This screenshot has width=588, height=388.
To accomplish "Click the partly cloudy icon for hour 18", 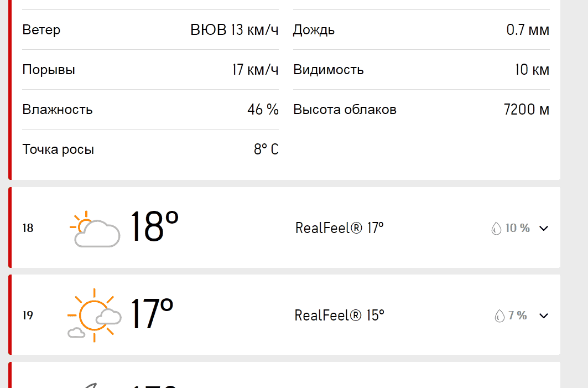I will [95, 228].
